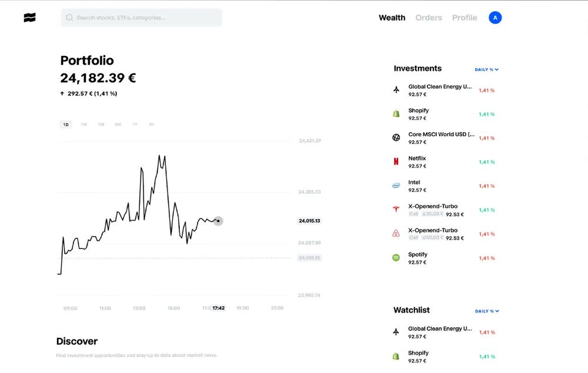Select the 1D chart range
The image size is (588, 373).
pyautogui.click(x=66, y=125)
